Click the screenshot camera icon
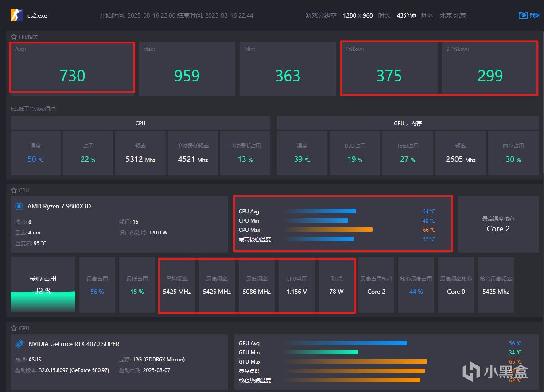Viewport: 544px width, 392px height. [x=523, y=15]
